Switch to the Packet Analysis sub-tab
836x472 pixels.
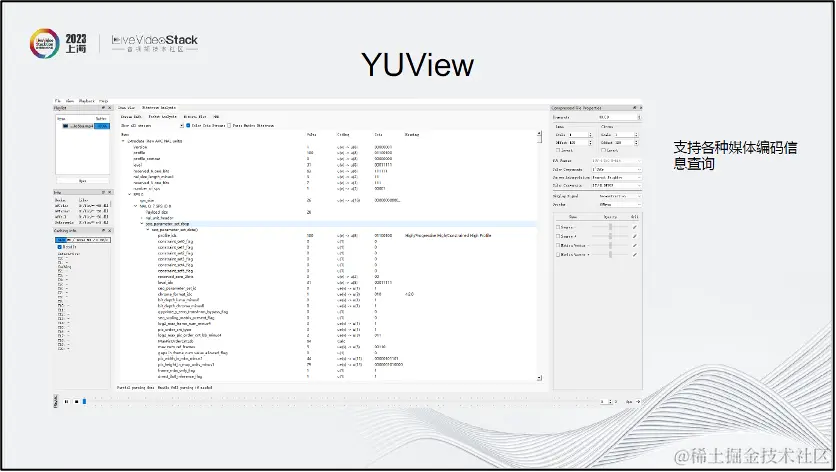[163, 116]
